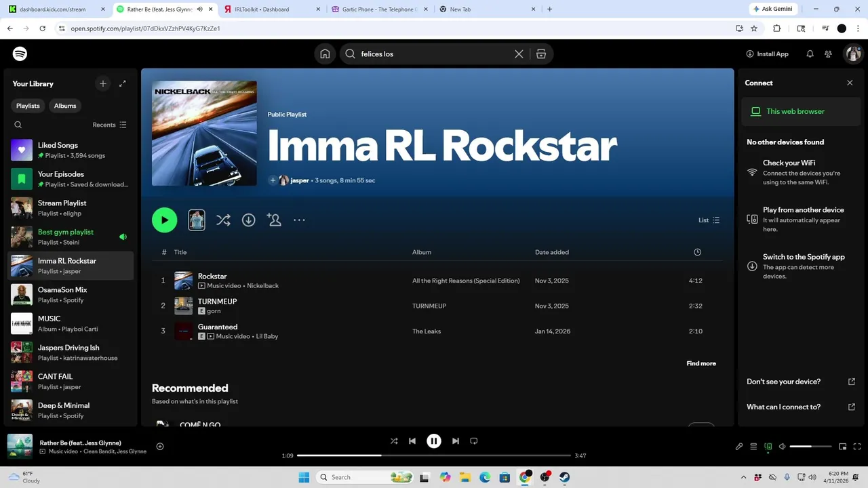Select the Guaranteed track title
Viewport: 868px width, 488px height.
[x=218, y=327]
